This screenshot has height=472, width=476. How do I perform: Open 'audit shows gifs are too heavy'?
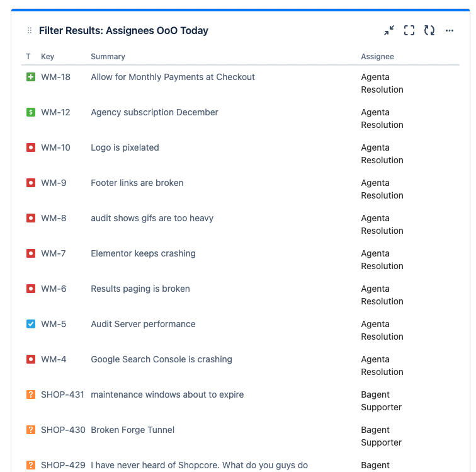(152, 218)
